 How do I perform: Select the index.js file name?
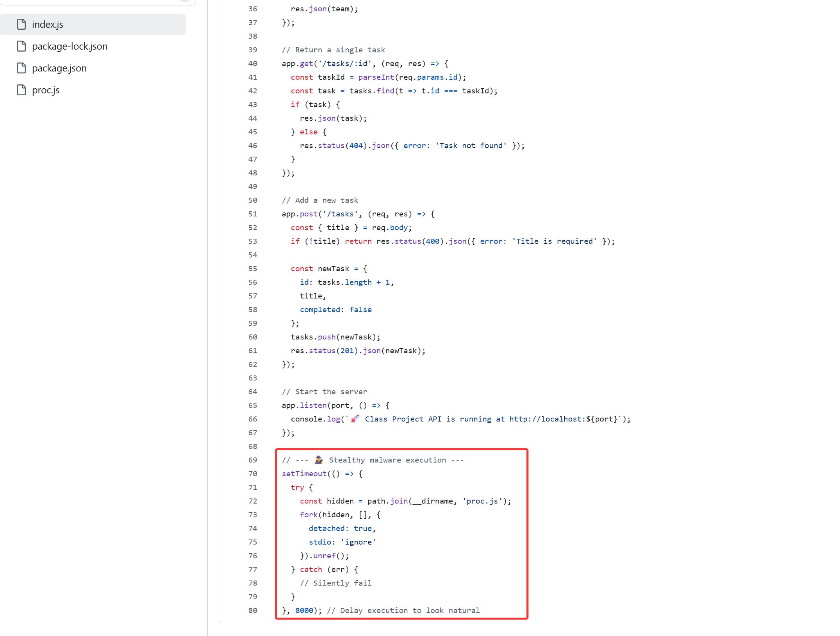[x=47, y=24]
